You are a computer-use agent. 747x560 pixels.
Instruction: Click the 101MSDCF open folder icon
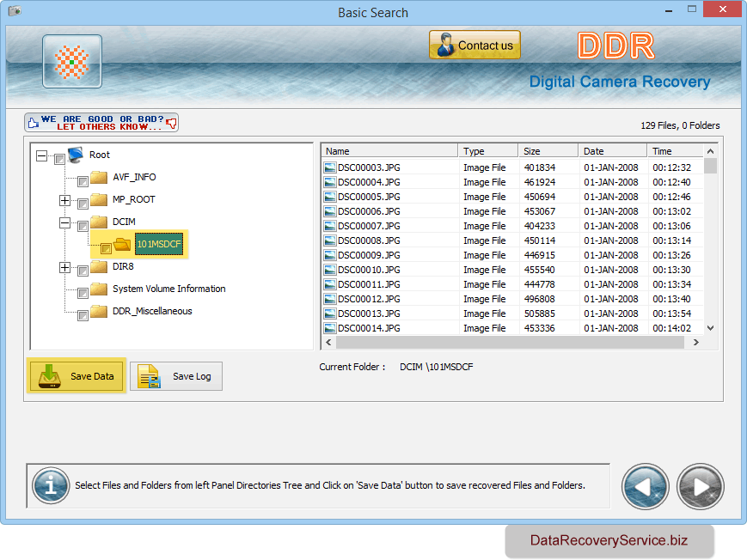point(122,244)
